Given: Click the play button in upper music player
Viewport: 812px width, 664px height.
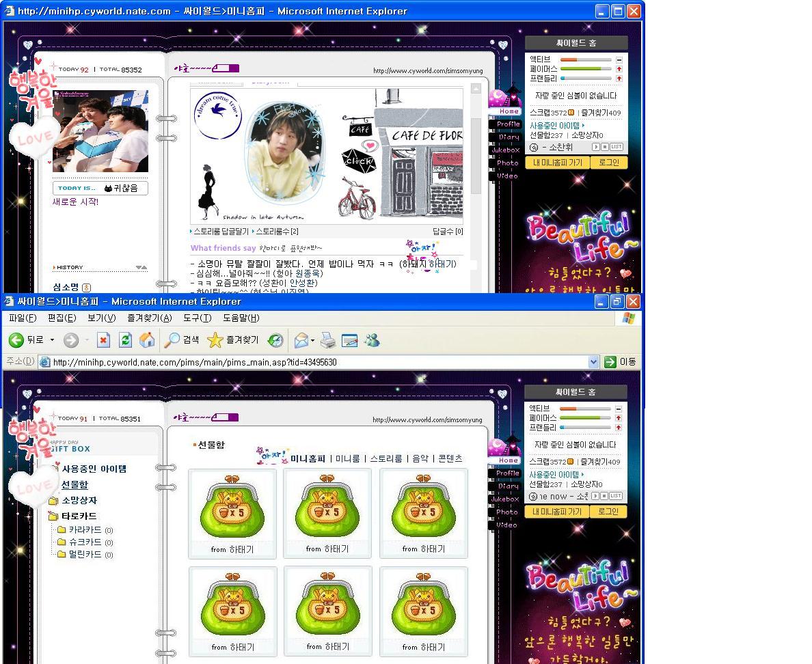Looking at the screenshot, I should click(596, 147).
